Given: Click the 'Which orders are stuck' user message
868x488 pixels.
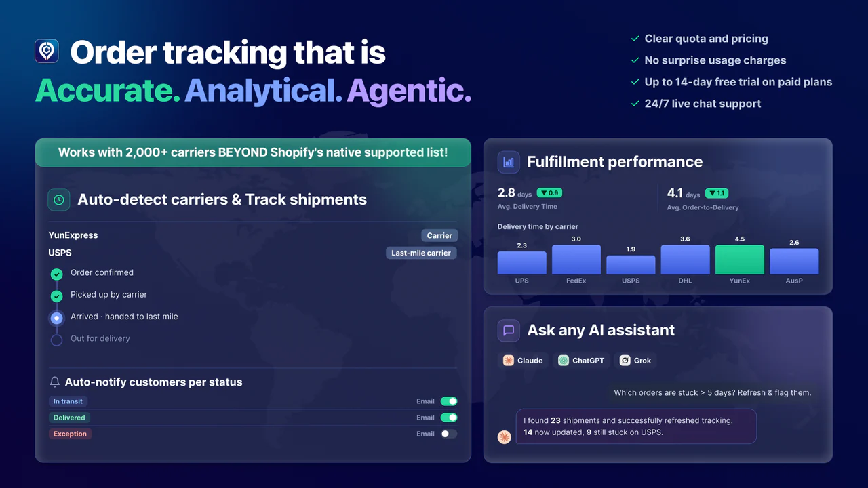Looking at the screenshot, I should (713, 392).
